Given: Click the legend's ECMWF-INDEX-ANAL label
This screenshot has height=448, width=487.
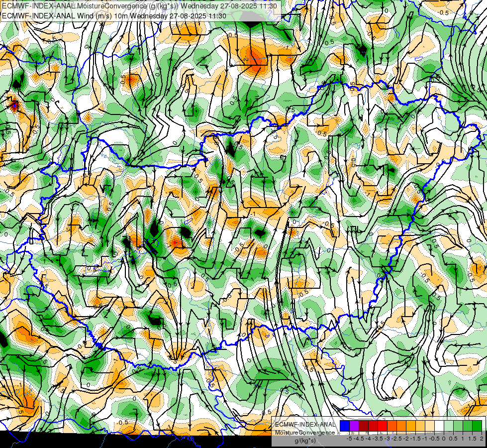Looking at the screenshot, I should 305,425.
